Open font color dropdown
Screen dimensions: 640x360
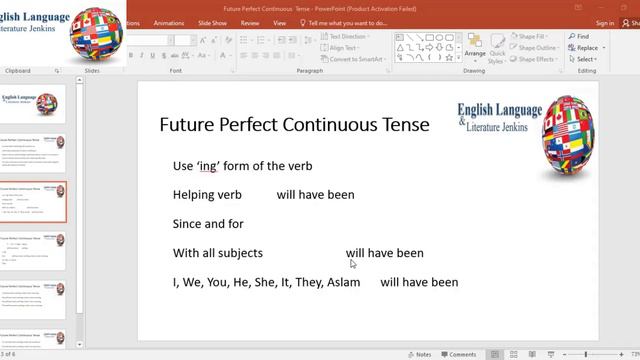(x=225, y=56)
